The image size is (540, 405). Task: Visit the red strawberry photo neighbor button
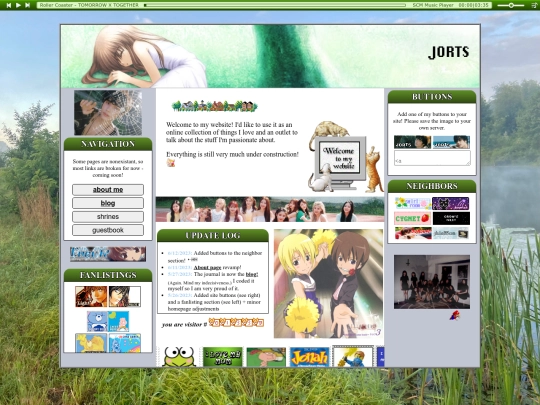coord(413,233)
